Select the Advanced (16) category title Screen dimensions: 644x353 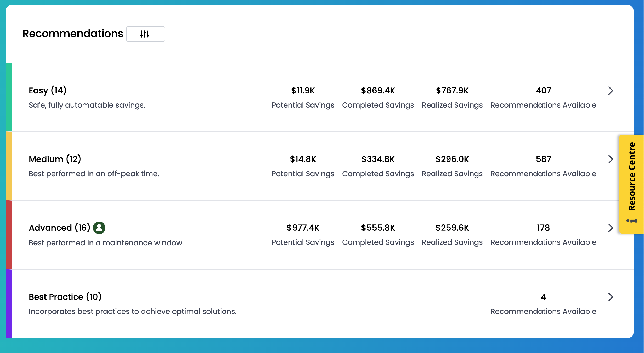(x=59, y=228)
